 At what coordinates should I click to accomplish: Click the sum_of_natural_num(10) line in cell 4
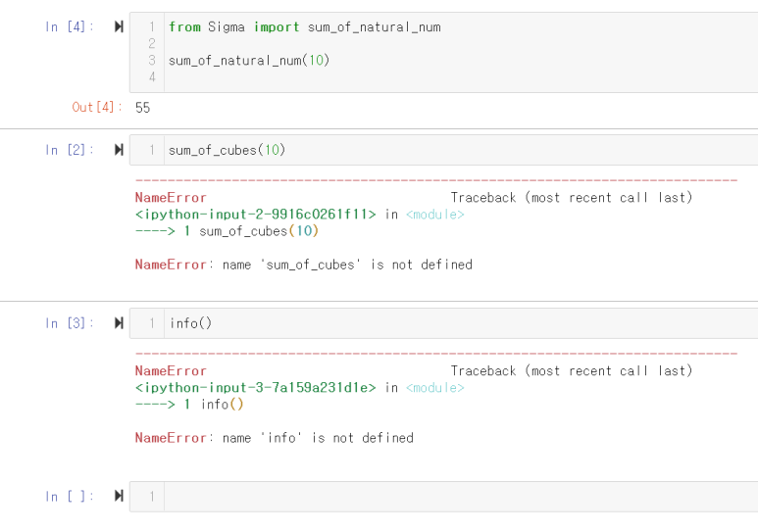[x=249, y=61]
